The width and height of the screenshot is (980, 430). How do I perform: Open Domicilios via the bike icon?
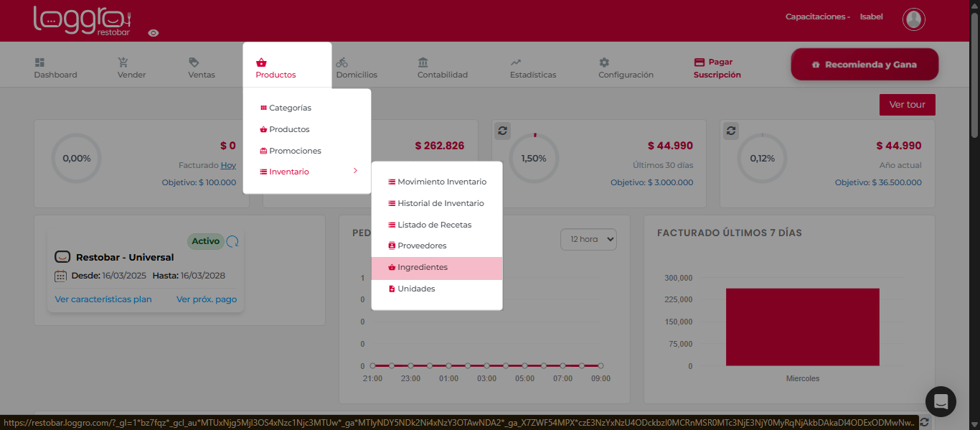click(x=341, y=62)
